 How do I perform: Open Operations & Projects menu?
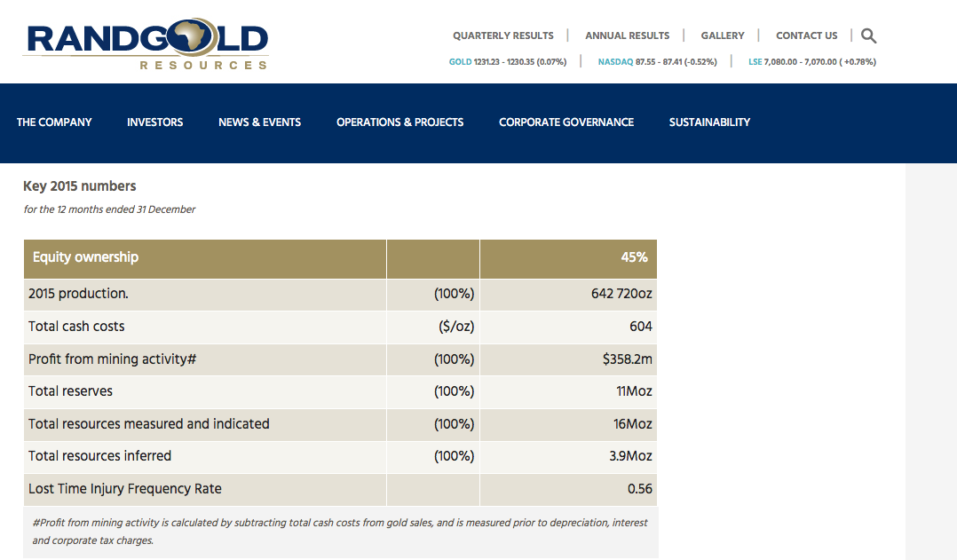pyautogui.click(x=399, y=122)
